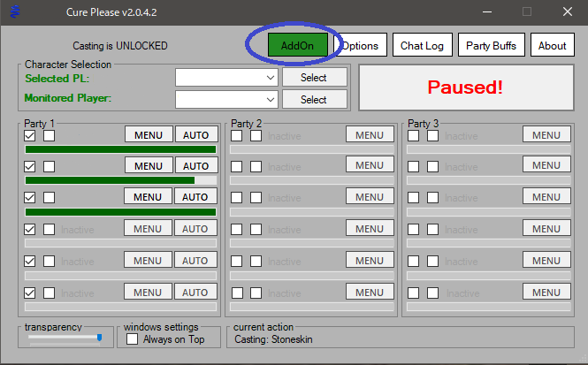Open the Party Buffs window

point(491,45)
